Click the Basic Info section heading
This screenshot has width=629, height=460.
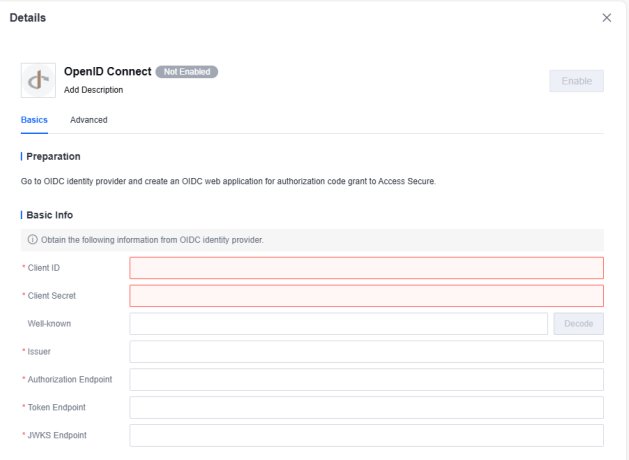point(50,215)
